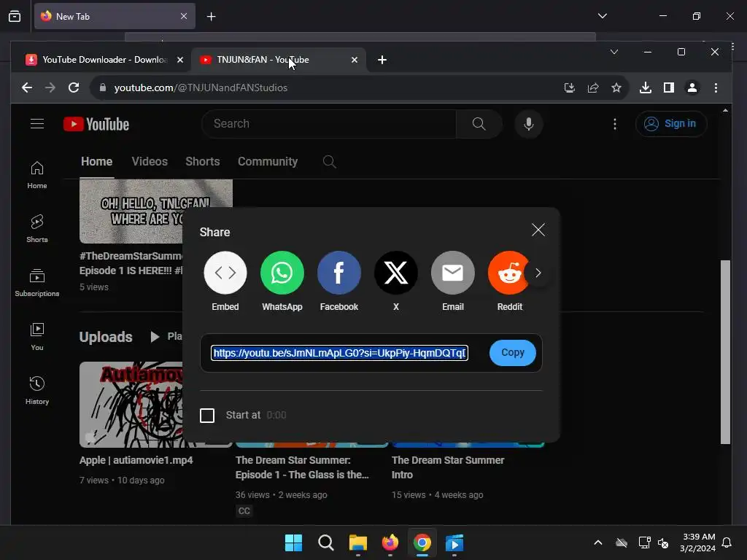The height and width of the screenshot is (560, 747).
Task: Open Dream Star Summer Episode 1 title
Action: [x=302, y=467]
